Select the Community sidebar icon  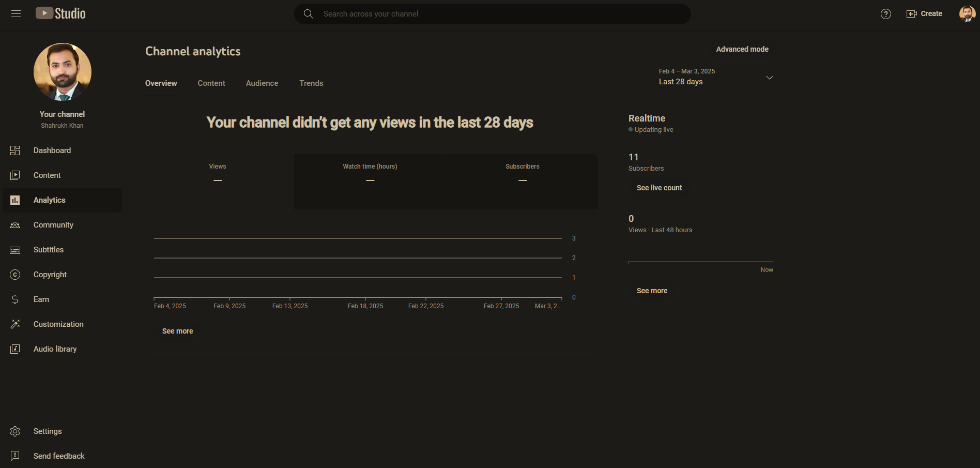(15, 224)
